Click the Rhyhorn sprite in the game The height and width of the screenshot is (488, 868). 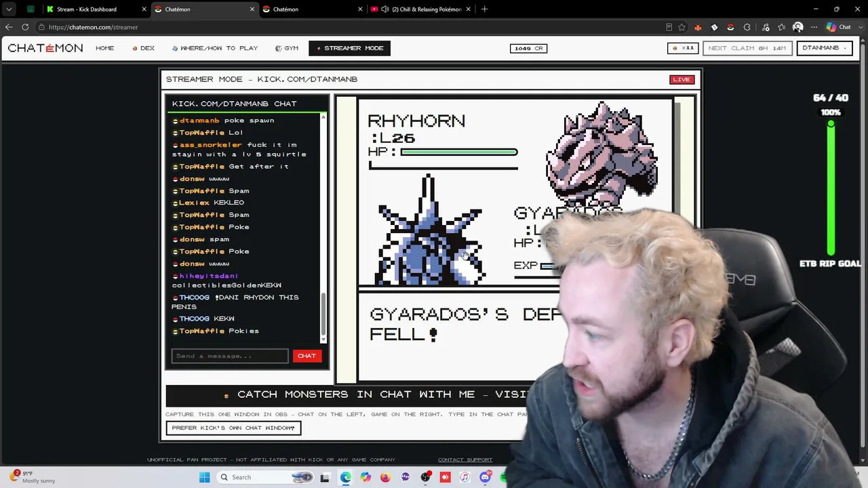pos(601,154)
